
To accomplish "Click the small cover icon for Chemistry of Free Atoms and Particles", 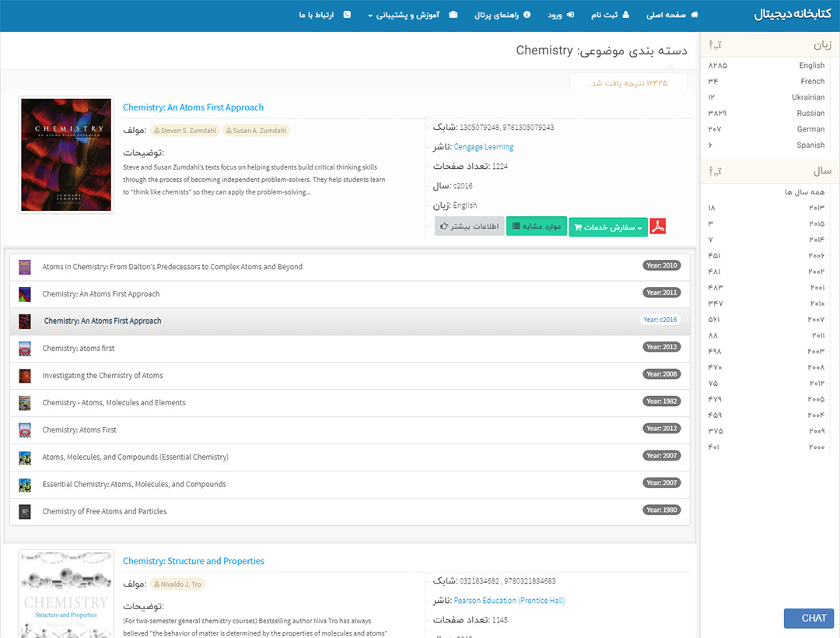I will 25,512.
